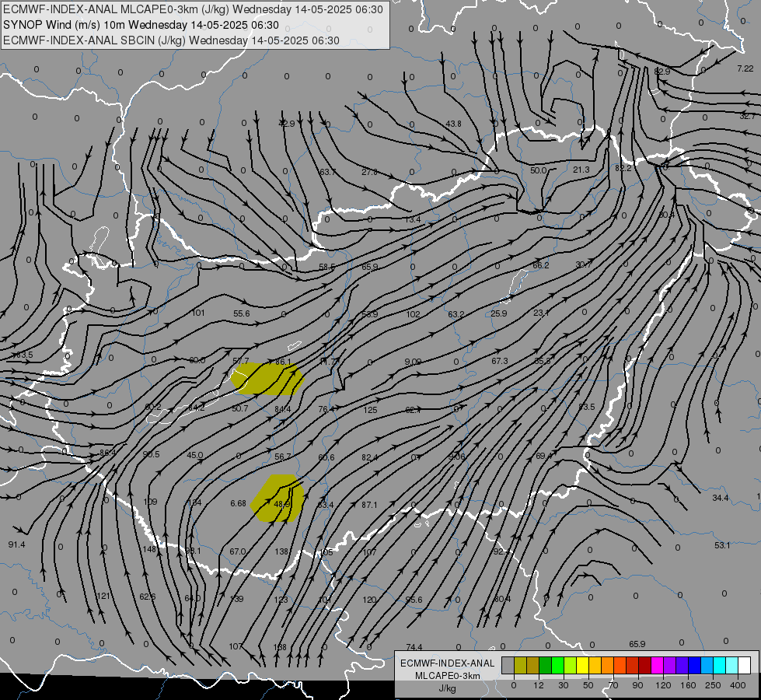Click the map value 30.7
Viewport: 761px width, 700px height.
pos(584,264)
